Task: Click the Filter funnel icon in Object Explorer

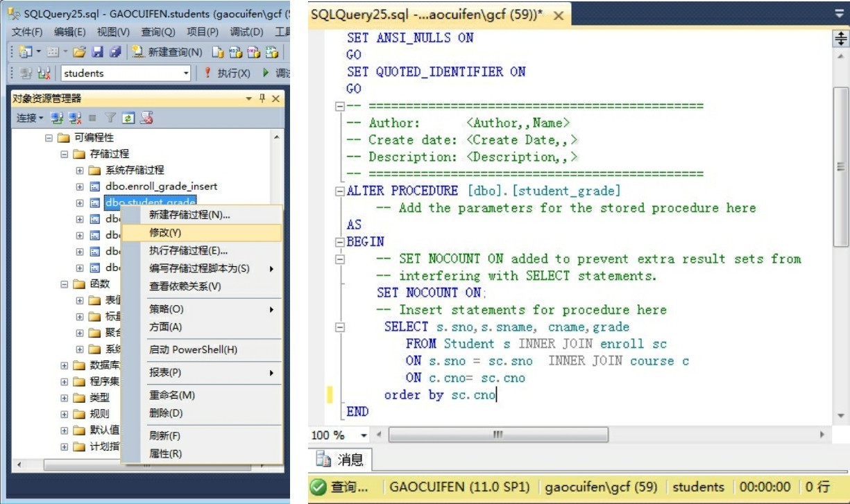Action: pos(110,119)
